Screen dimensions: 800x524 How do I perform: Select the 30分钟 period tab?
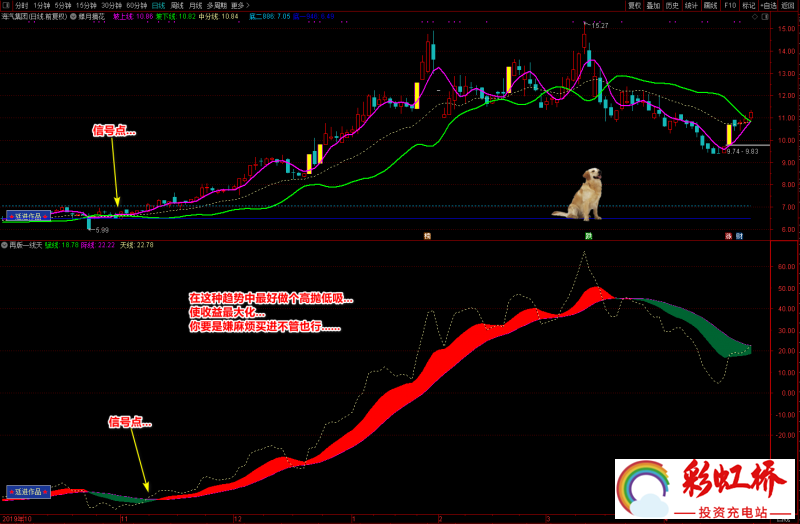(111, 6)
